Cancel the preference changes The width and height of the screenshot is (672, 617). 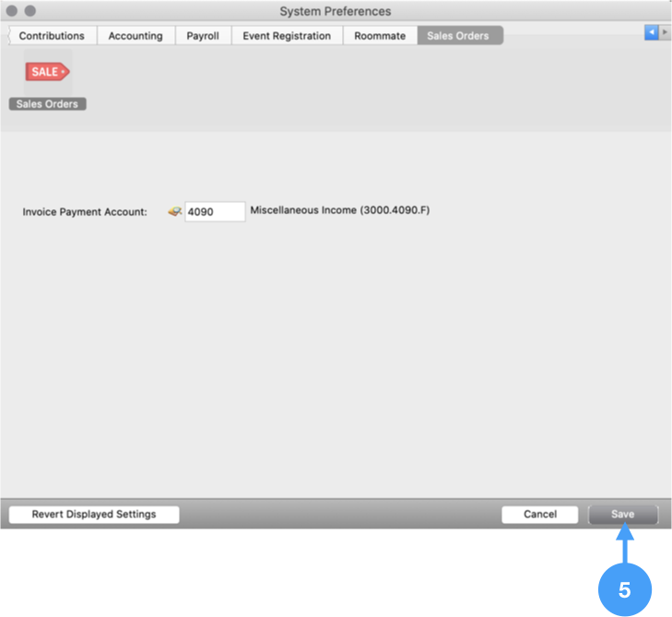point(539,515)
